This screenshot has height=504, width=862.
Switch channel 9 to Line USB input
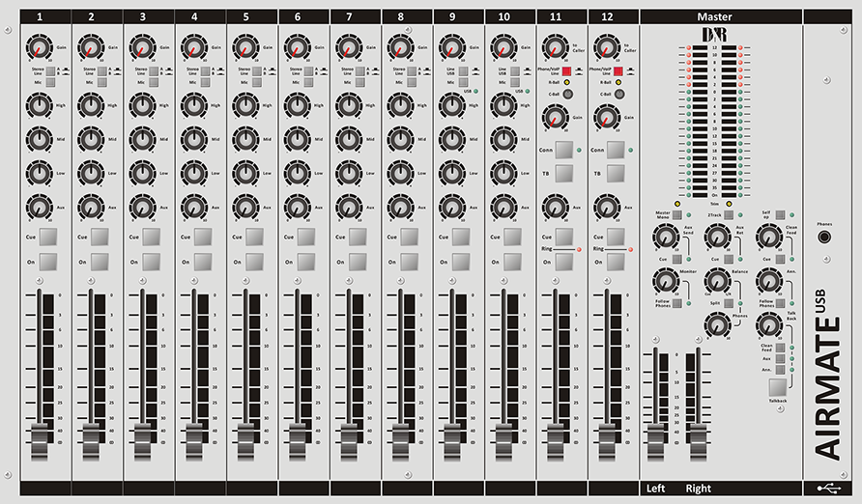coord(463,71)
